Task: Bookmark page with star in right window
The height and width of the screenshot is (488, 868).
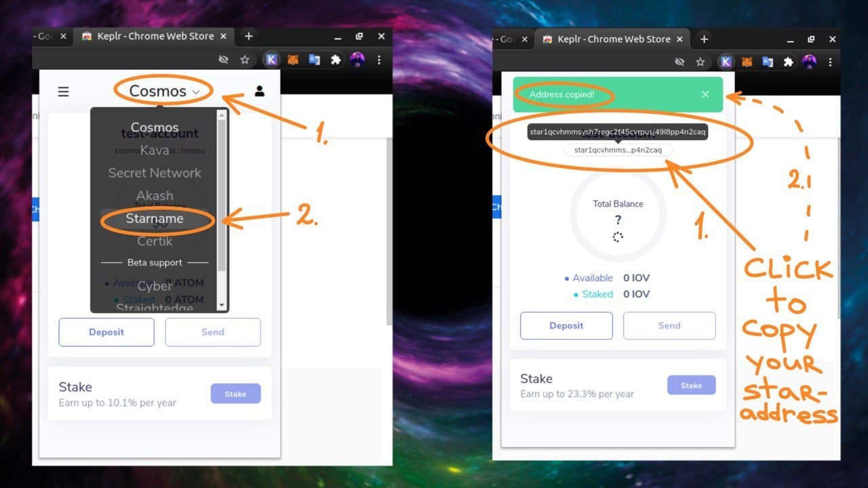Action: click(x=701, y=62)
